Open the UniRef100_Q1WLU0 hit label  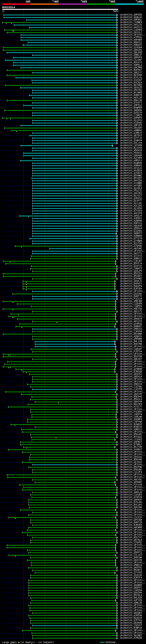pos(131,17)
